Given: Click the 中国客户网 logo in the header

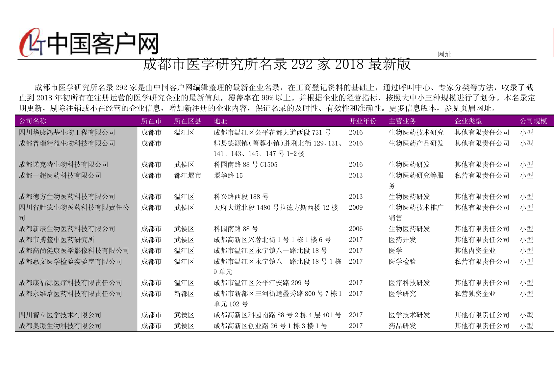Looking at the screenshot, I should [x=89, y=43].
